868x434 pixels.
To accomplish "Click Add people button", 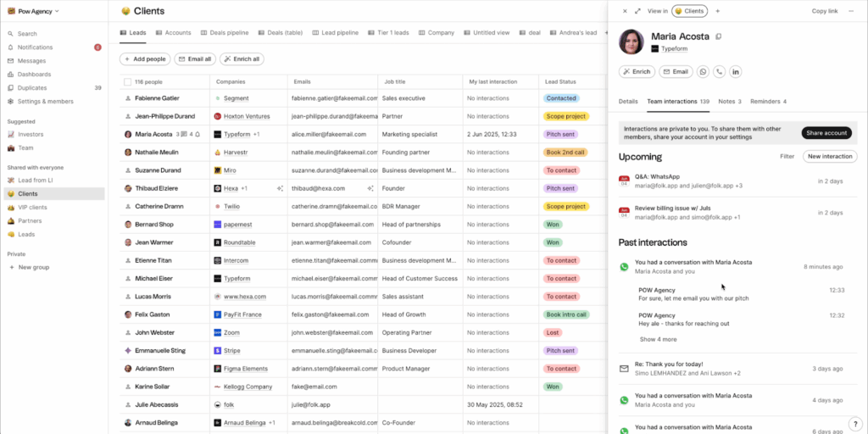I will coord(144,59).
